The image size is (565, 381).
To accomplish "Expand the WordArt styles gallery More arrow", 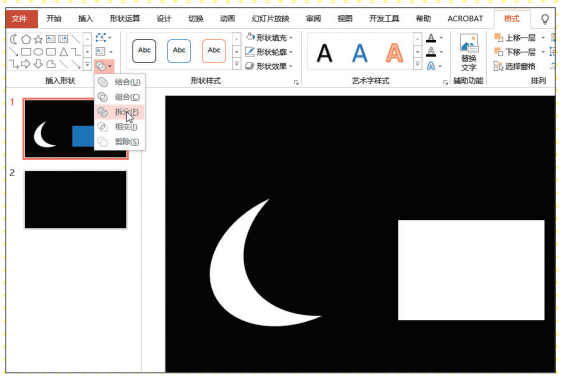I will tap(417, 65).
